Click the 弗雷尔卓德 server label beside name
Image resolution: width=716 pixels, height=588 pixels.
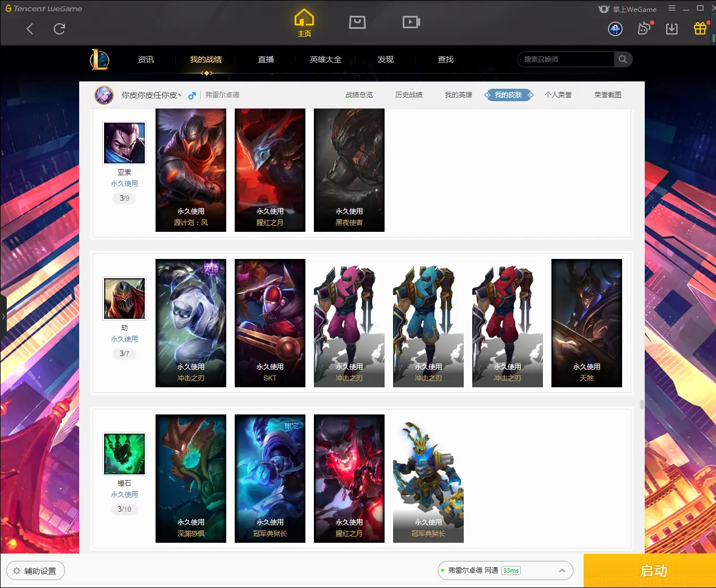pos(222,95)
